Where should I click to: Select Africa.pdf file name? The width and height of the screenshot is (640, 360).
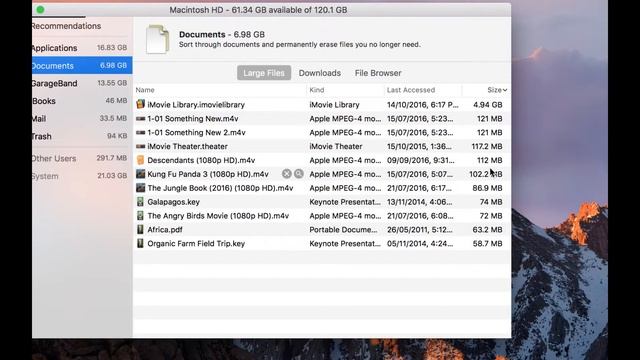(x=165, y=229)
